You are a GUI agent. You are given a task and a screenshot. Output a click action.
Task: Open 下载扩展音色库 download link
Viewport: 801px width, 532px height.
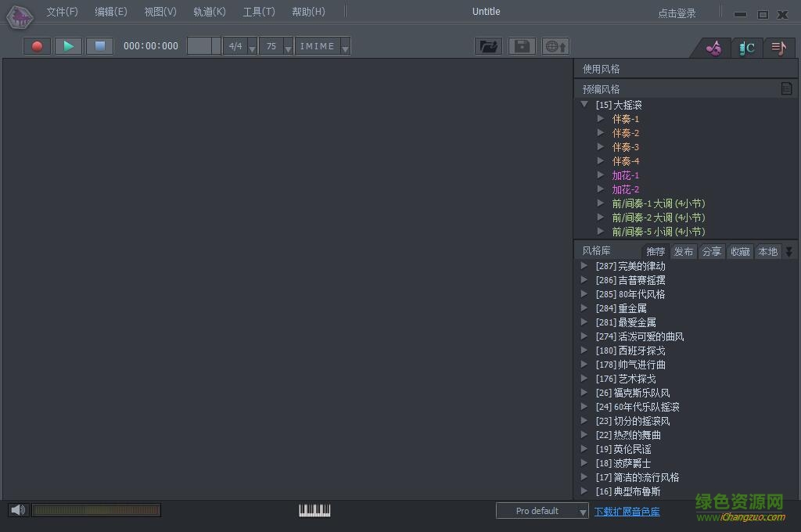pyautogui.click(x=627, y=510)
